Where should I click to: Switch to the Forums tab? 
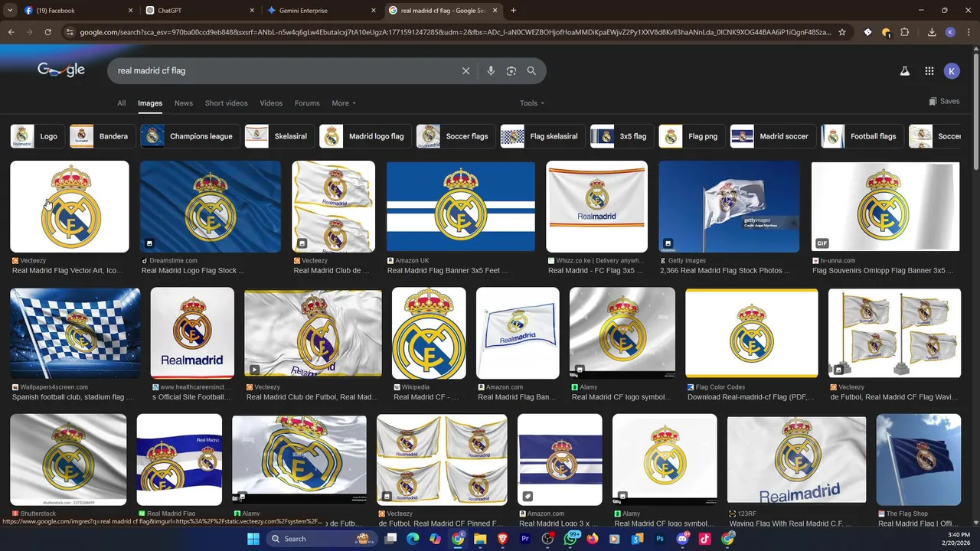(307, 103)
